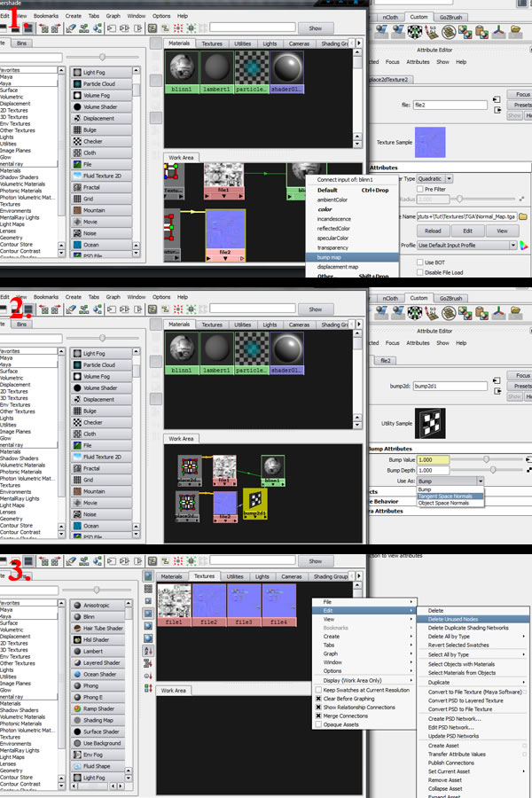
Task: Adjust the Bump Depth slider
Action: [493, 470]
